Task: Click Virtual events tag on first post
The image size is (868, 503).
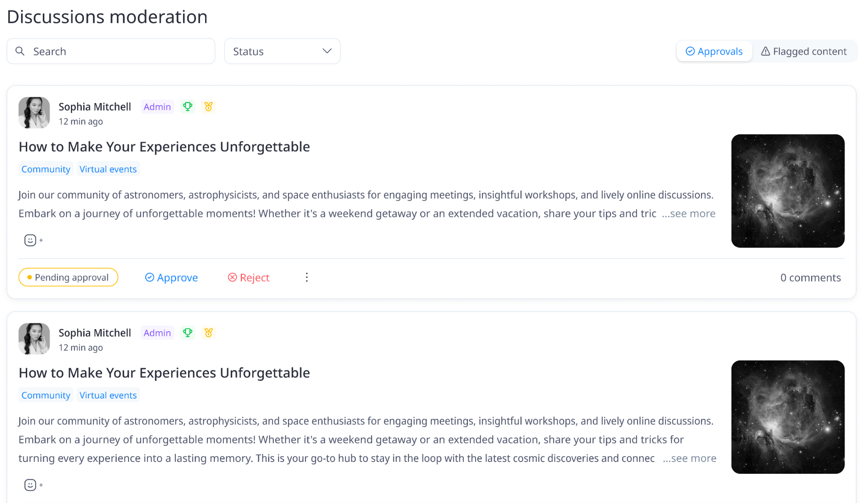Action: coord(108,169)
